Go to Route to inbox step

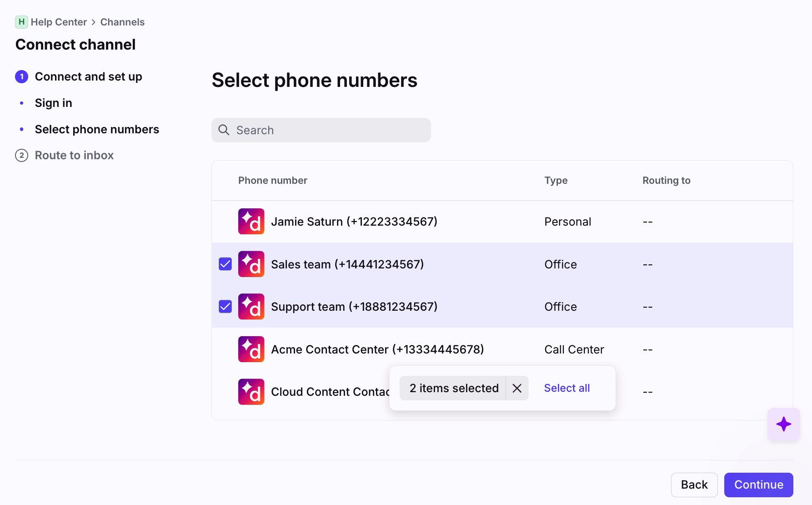pos(74,155)
